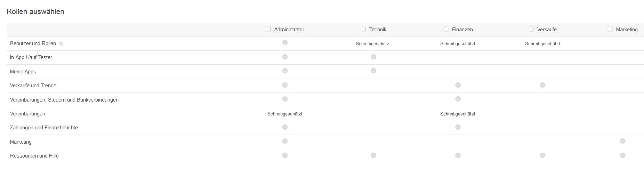The image size is (644, 177).
Task: Check the Technik role checkbox
Action: (363, 29)
